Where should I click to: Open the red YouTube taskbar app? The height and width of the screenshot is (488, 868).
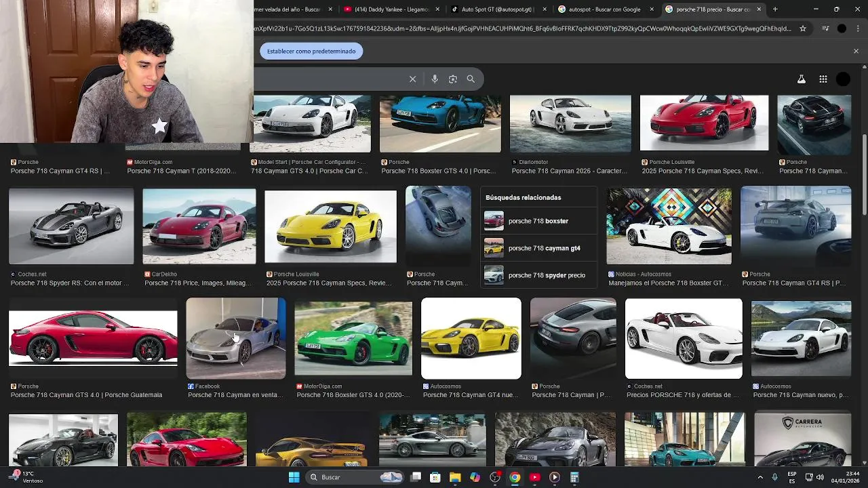pos(534,477)
